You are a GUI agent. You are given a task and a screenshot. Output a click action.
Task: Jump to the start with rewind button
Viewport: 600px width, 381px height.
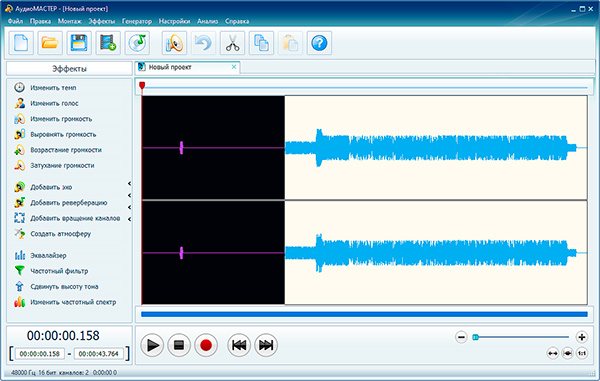coord(239,345)
